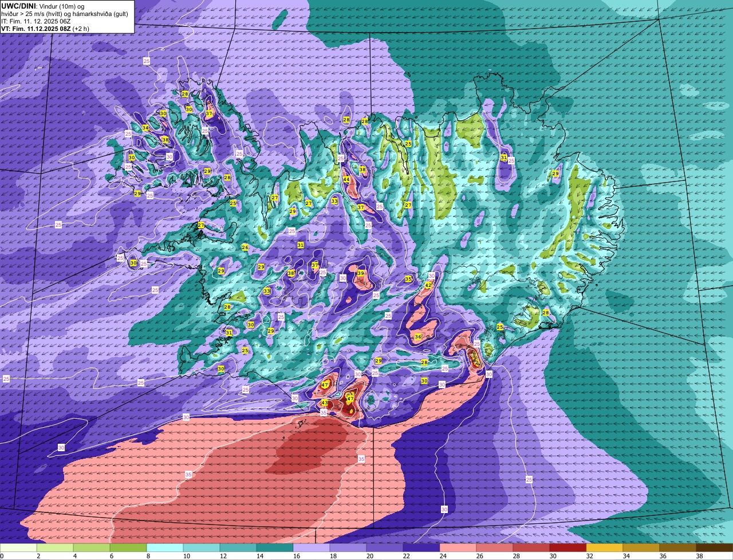733x560 pixels.
Task: Select the dark brown legend swatch above 38
Action: 715,548
